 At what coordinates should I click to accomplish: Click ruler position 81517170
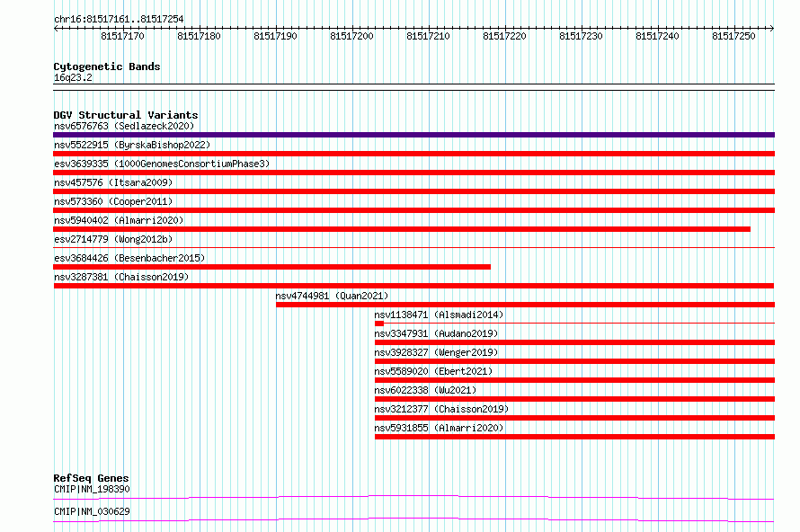click(122, 36)
